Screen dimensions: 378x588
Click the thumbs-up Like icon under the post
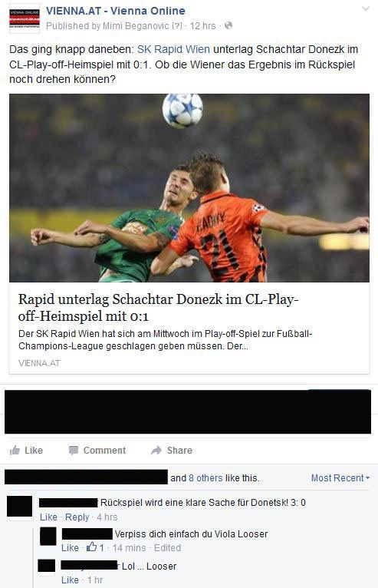click(x=15, y=450)
